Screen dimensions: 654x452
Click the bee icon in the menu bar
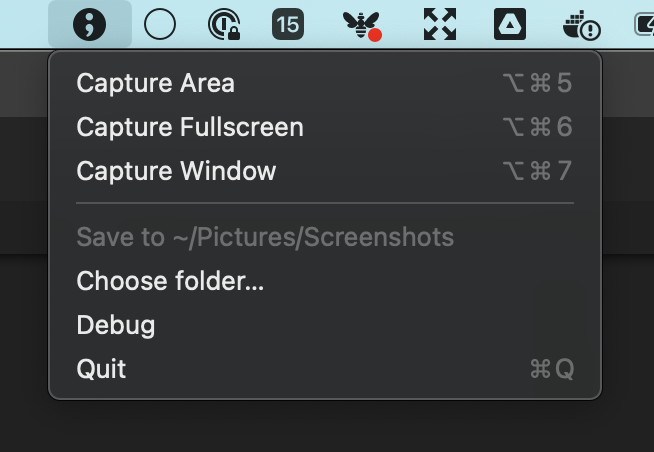tap(362, 25)
